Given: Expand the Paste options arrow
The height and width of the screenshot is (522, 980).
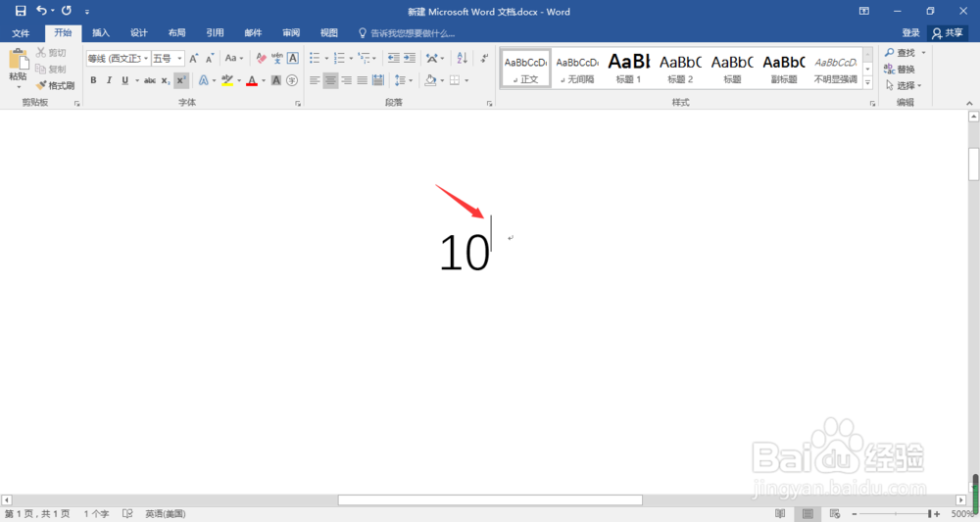Looking at the screenshot, I should click(x=18, y=86).
